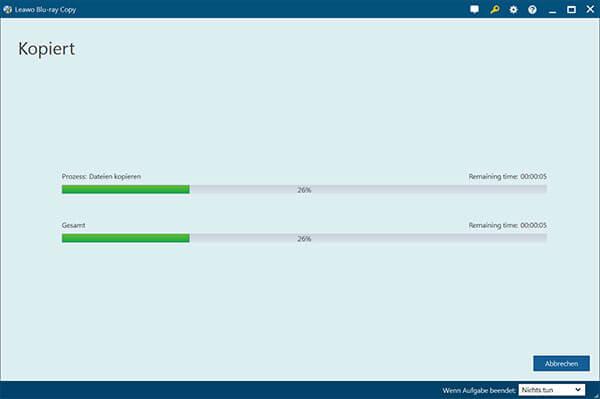Click the 'Kopiert' heading text
Viewport: 600px width, 399px height.
pyautogui.click(x=46, y=49)
